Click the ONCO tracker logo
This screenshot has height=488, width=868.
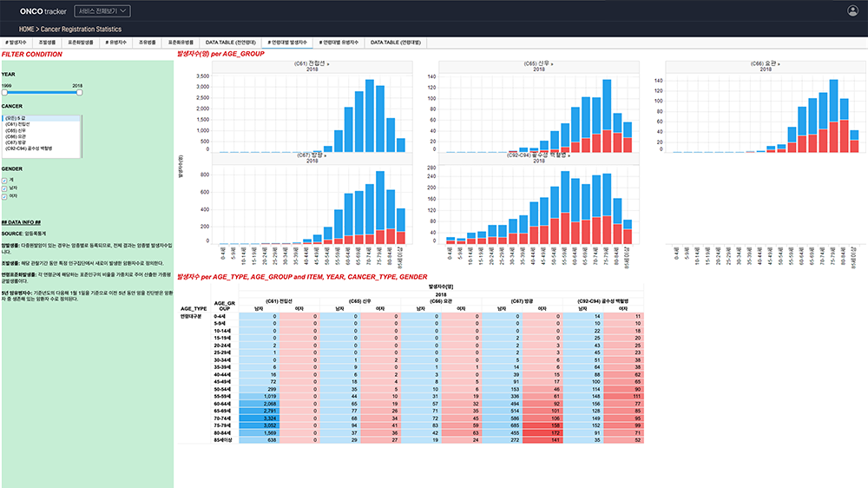click(x=36, y=11)
